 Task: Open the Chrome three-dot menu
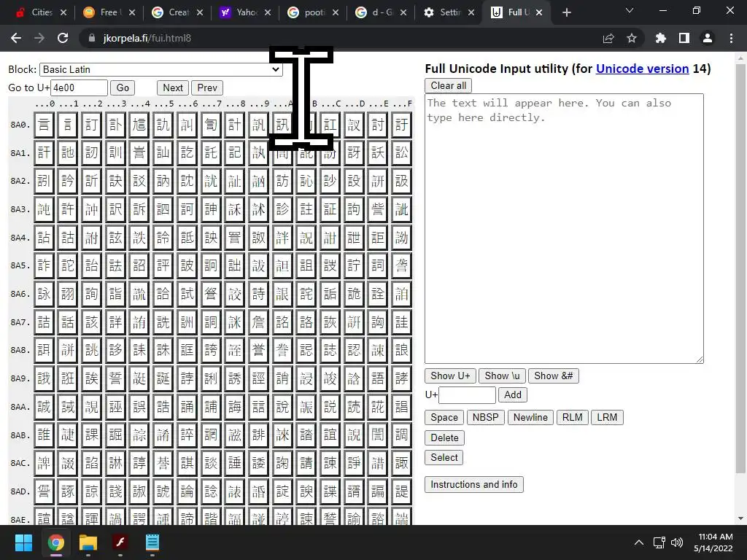731,38
